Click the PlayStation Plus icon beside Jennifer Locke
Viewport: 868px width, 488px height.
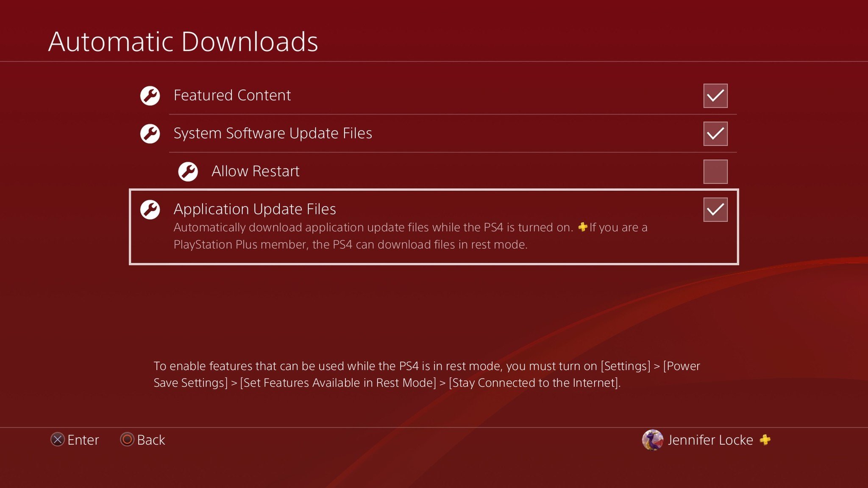[765, 440]
